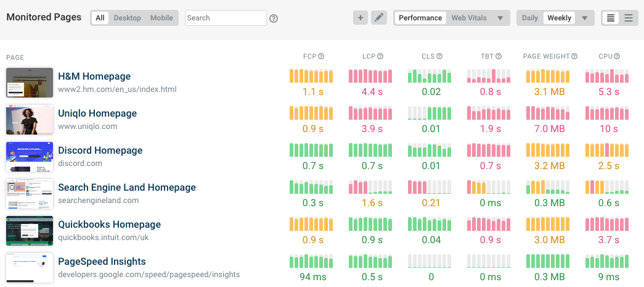The height and width of the screenshot is (287, 644).
Task: Switch to the compact list view icon
Action: (x=629, y=18)
